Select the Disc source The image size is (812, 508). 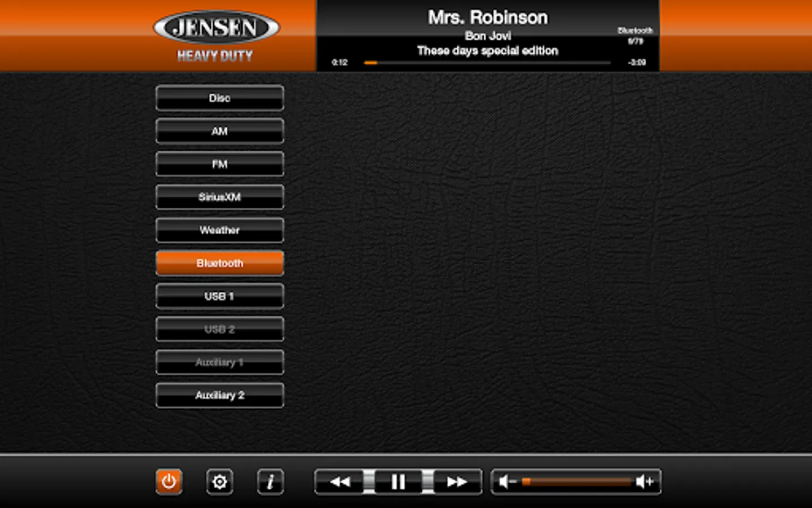click(219, 98)
